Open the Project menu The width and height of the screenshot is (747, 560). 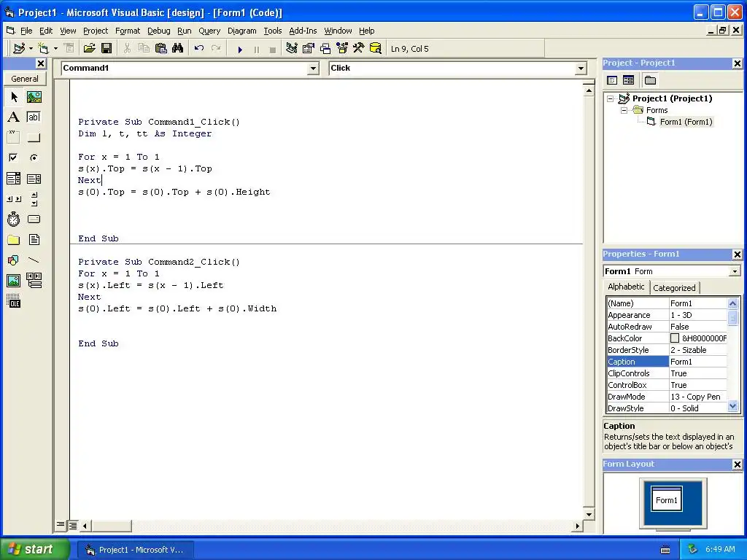tap(96, 31)
